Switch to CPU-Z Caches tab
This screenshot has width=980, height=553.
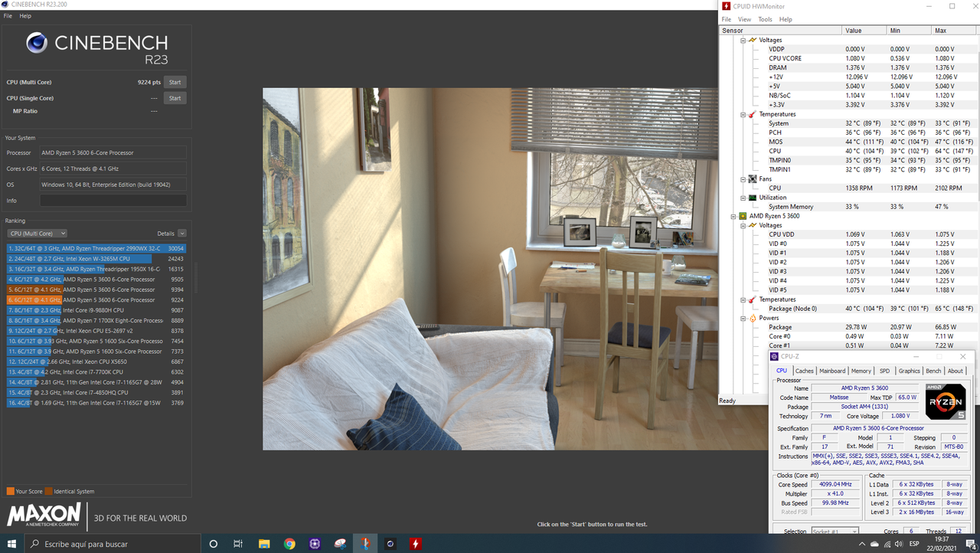click(x=804, y=371)
